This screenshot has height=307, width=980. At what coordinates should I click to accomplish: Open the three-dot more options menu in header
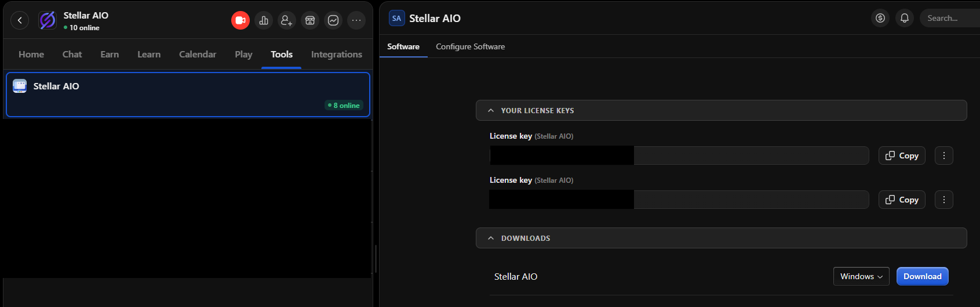(x=356, y=20)
